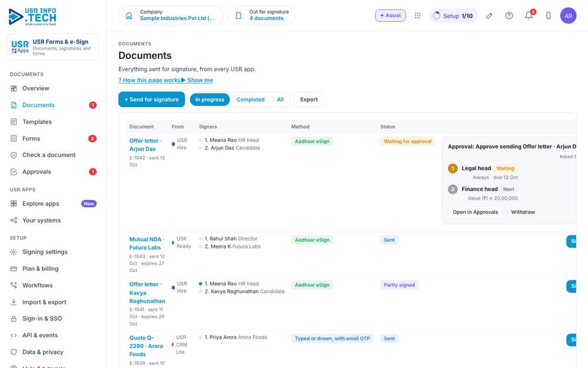Click the Approvals checkbox icon in sidebar
The width and height of the screenshot is (588, 368).
tap(14, 172)
